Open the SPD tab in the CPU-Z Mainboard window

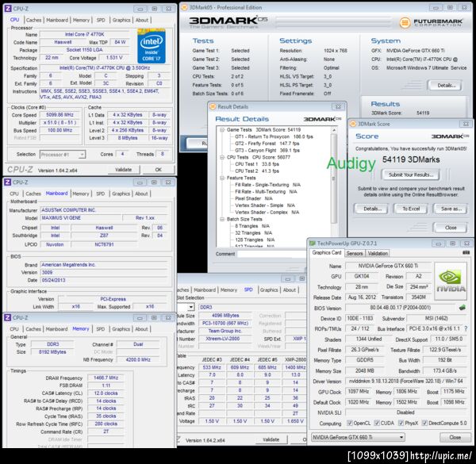(101, 194)
